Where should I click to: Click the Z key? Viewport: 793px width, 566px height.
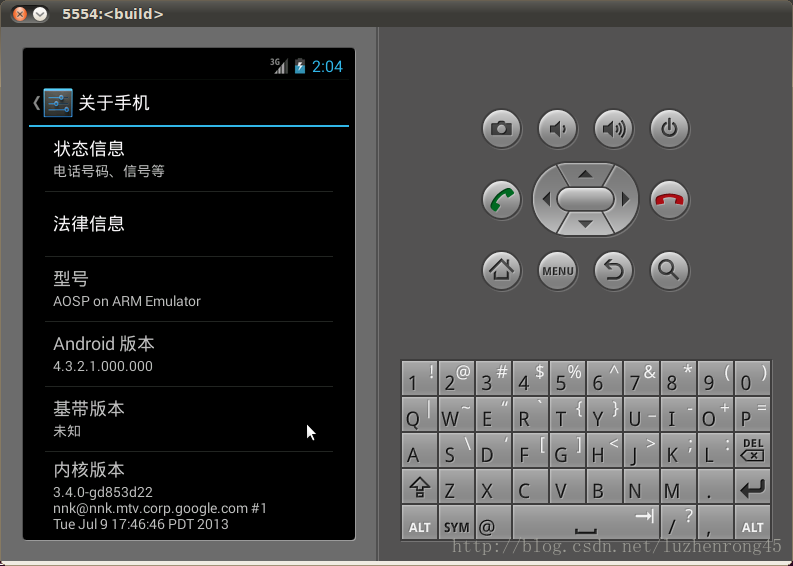pos(457,487)
